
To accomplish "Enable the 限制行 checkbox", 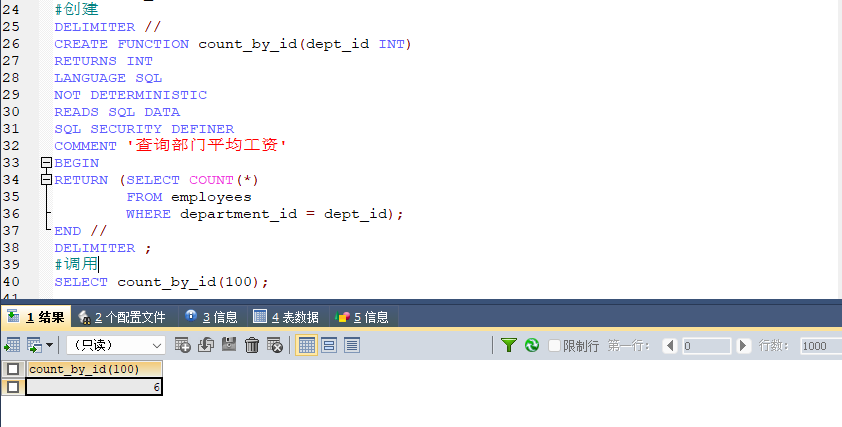I will point(554,345).
